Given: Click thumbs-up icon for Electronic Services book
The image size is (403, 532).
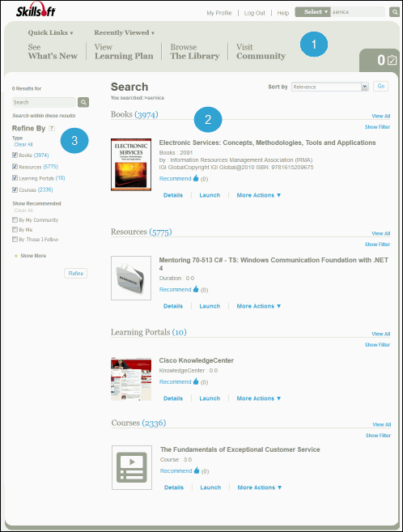Looking at the screenshot, I should (196, 178).
